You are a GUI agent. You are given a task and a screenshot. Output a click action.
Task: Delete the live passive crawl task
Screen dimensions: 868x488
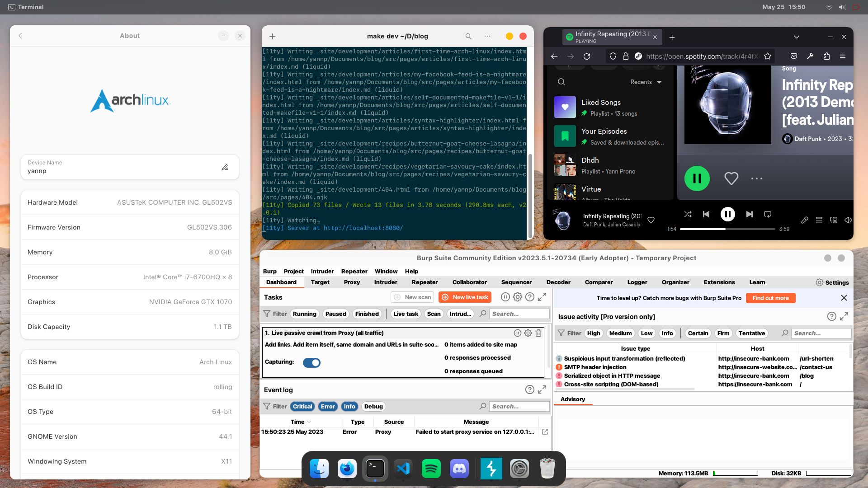[x=538, y=333]
